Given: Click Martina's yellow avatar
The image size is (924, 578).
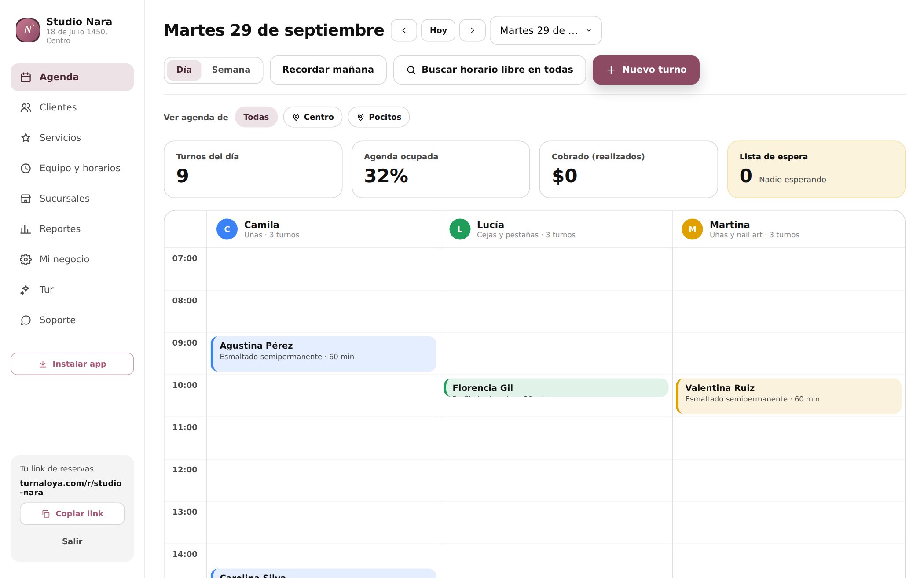Looking at the screenshot, I should pos(692,229).
